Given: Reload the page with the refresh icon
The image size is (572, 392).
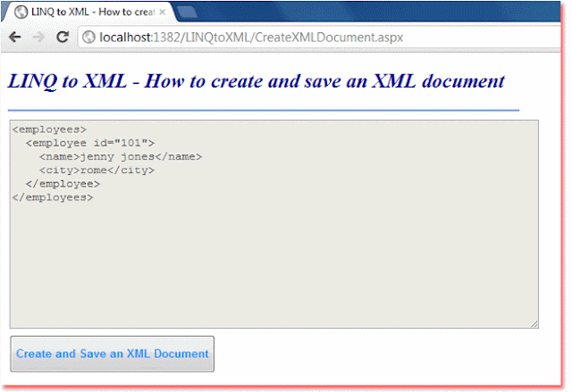Looking at the screenshot, I should coord(63,37).
